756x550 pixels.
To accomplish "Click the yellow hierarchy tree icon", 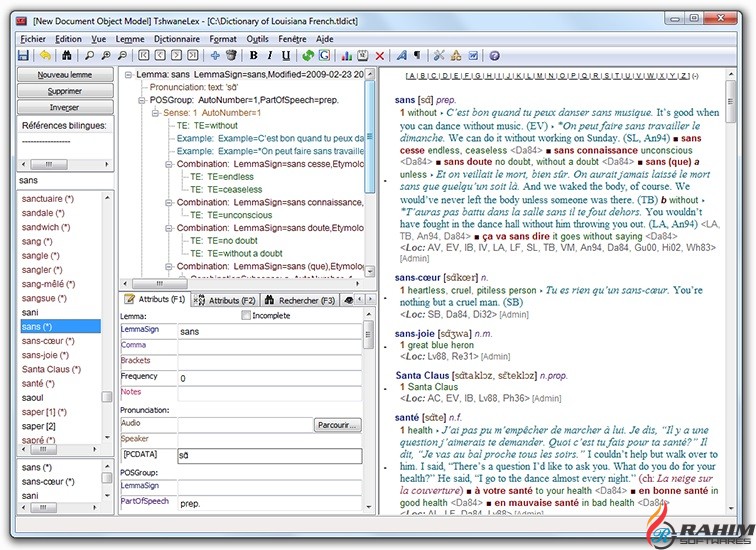I will click(456, 55).
